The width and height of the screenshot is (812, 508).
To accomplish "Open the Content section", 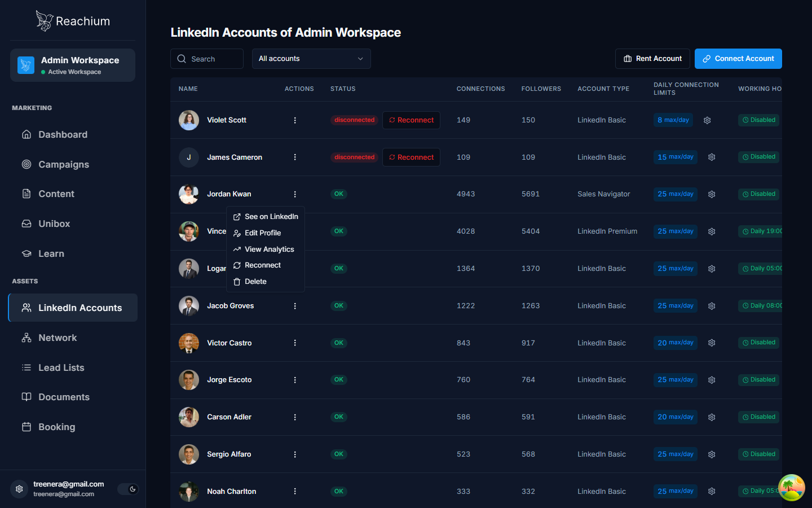I will 73,194.
